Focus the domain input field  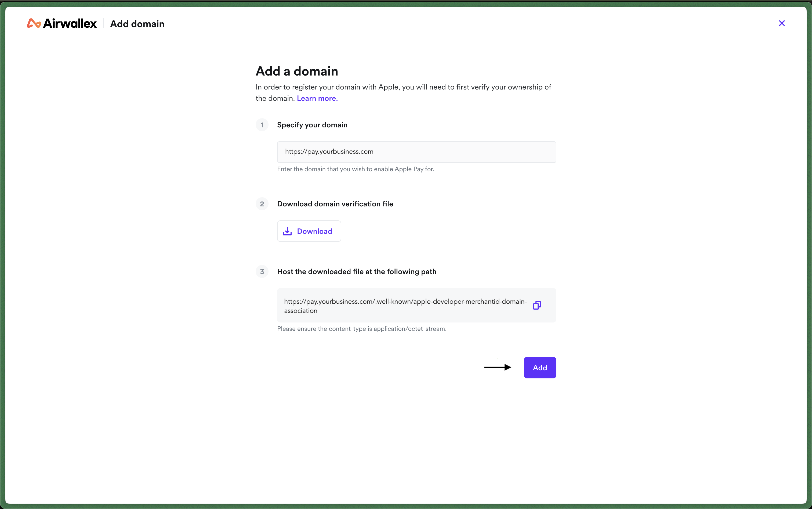[416, 152]
